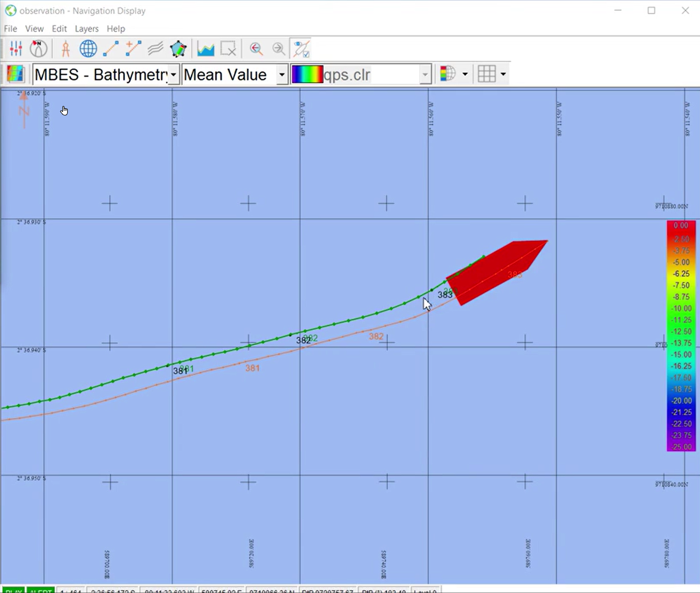Expand the MBES - Bathymetry dropdown
The width and height of the screenshot is (700, 593).
(174, 74)
